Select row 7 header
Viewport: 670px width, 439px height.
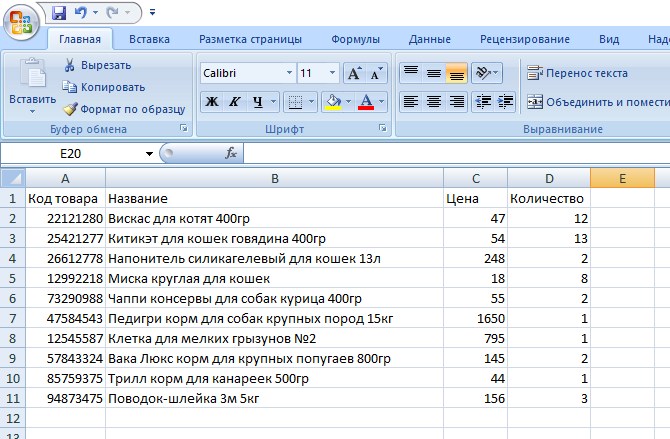coord(12,318)
